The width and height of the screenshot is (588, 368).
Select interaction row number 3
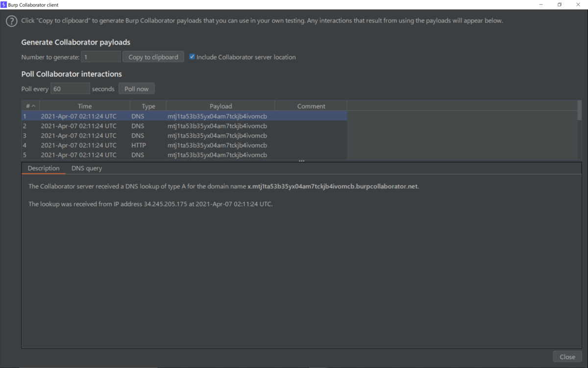[x=184, y=135]
